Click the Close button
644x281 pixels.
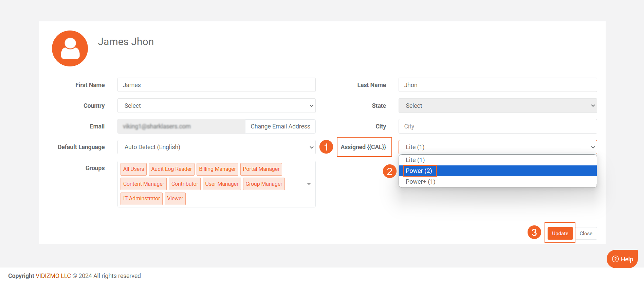click(586, 234)
